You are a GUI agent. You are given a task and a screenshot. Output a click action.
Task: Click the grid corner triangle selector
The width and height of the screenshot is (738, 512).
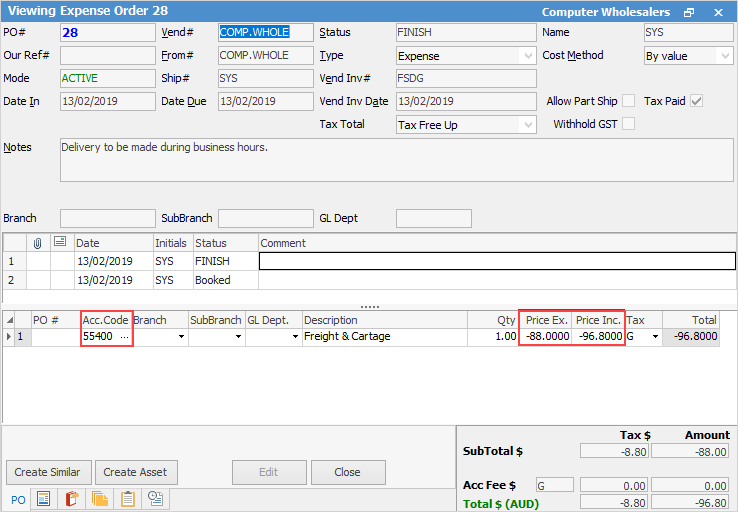point(9,320)
